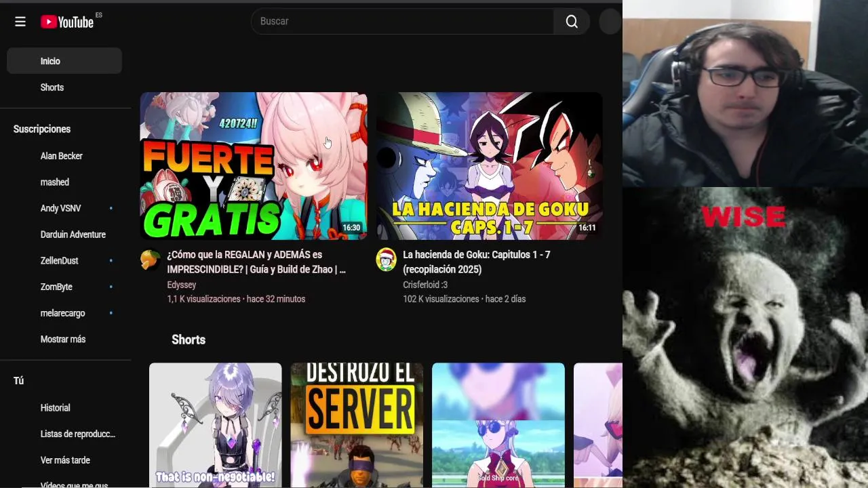This screenshot has width=868, height=488.
Task: Click ZellenDust new-content dot indicator
Action: 111,260
